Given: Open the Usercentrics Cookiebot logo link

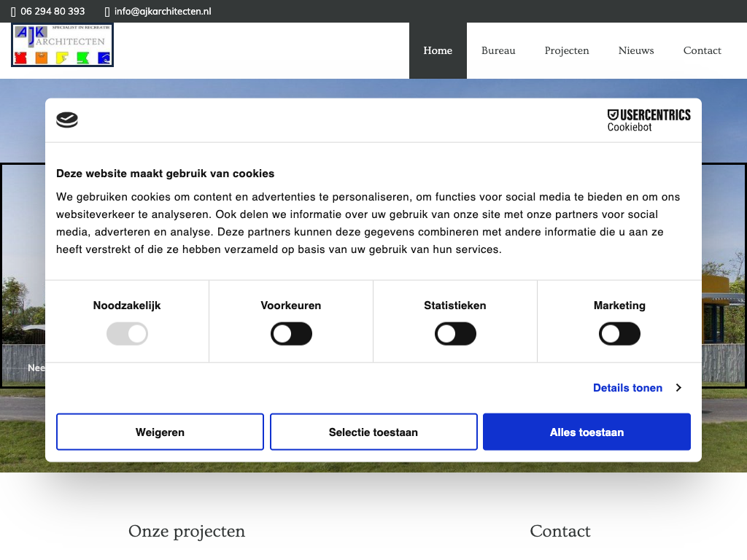Looking at the screenshot, I should (649, 120).
